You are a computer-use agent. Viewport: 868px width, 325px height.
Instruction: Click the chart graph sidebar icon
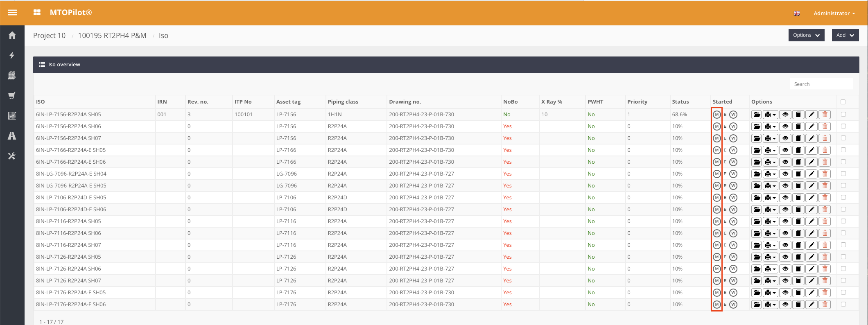[x=12, y=116]
